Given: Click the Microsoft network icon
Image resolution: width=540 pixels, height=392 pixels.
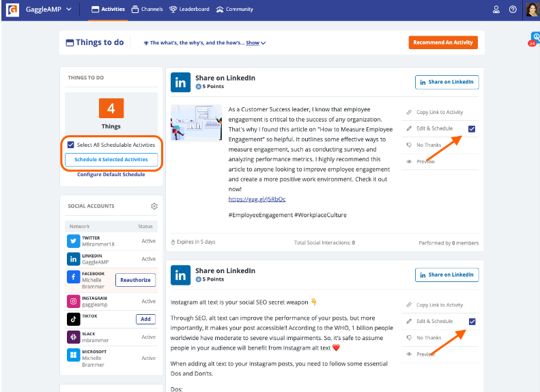Looking at the screenshot, I should [73, 355].
